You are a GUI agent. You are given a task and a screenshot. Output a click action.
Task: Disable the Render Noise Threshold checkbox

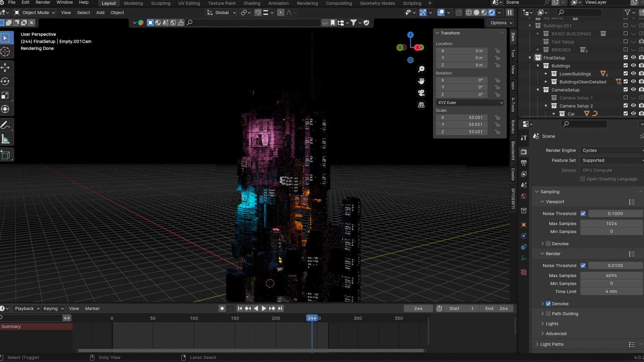[x=583, y=266]
